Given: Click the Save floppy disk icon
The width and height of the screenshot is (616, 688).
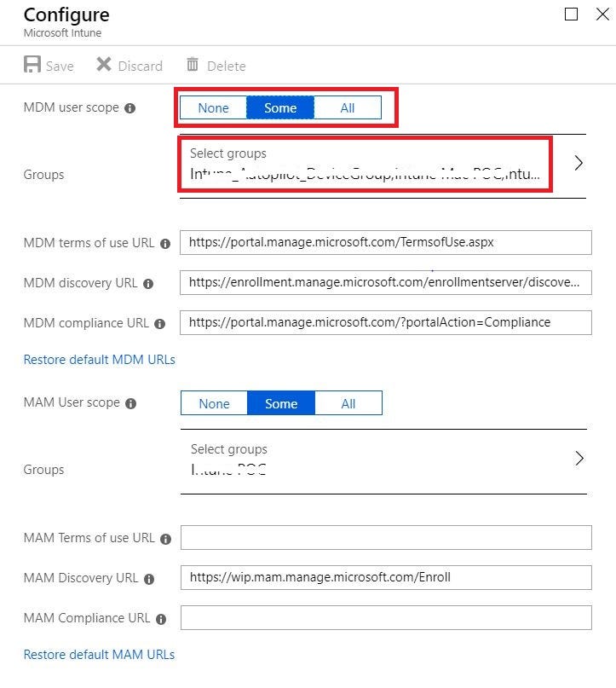Looking at the screenshot, I should click(x=32, y=65).
